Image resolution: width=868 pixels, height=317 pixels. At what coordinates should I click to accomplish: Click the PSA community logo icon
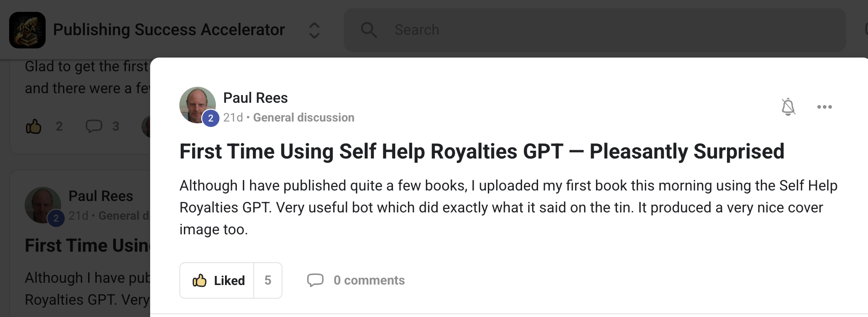[27, 30]
